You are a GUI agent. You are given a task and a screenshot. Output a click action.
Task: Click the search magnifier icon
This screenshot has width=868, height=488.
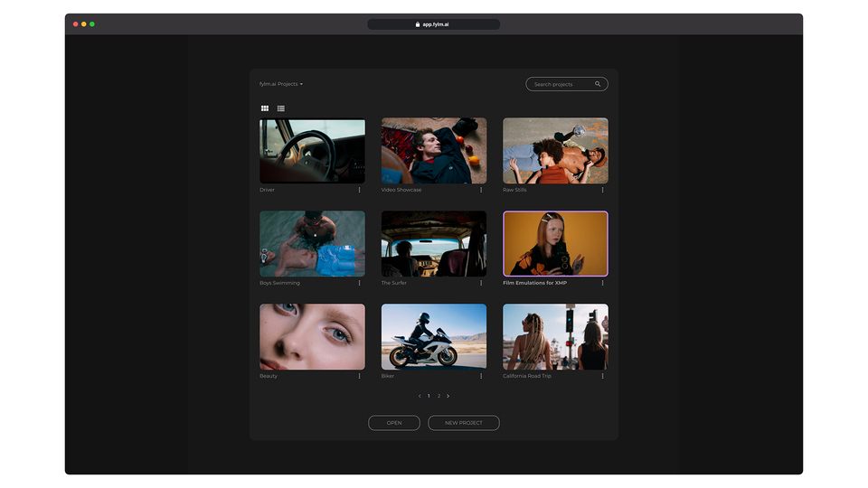pyautogui.click(x=598, y=84)
